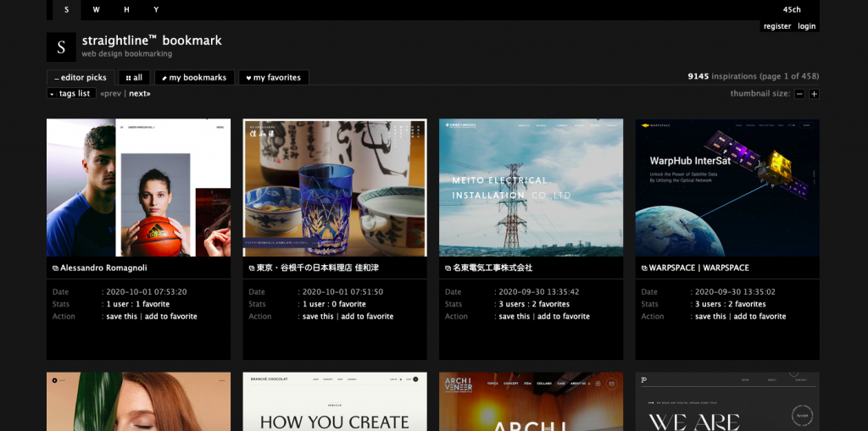Click add to favorite under WARPSPACE card
The height and width of the screenshot is (431, 868).
click(759, 317)
